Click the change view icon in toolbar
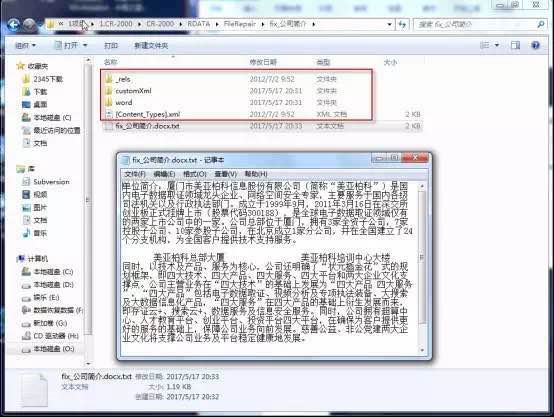This screenshot has width=554, height=417. (x=485, y=45)
